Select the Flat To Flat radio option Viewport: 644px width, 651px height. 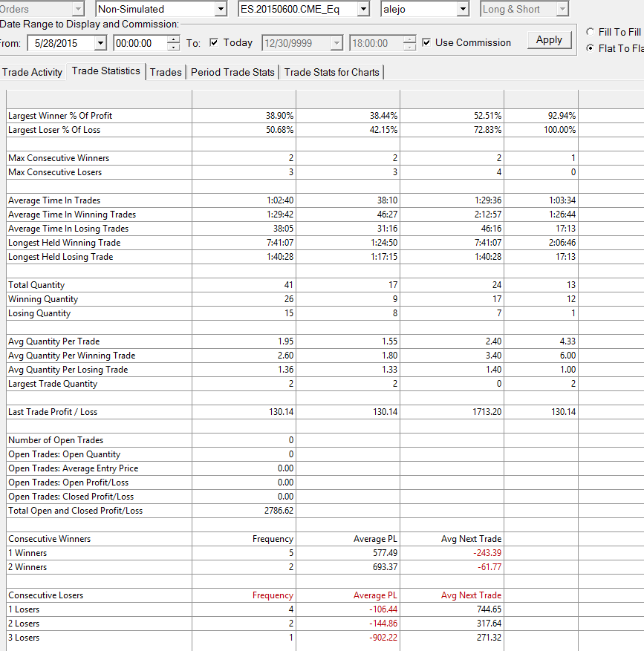[590, 48]
